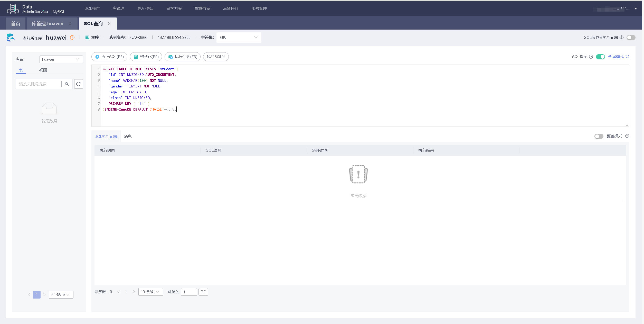
Task: Click the refresh table list icon
Action: coord(79,84)
